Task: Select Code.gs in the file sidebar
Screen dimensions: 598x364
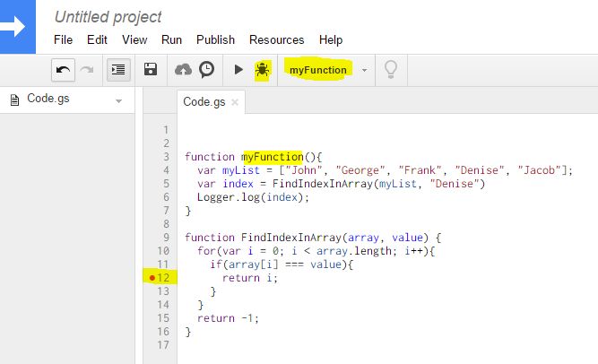Action: click(48, 99)
